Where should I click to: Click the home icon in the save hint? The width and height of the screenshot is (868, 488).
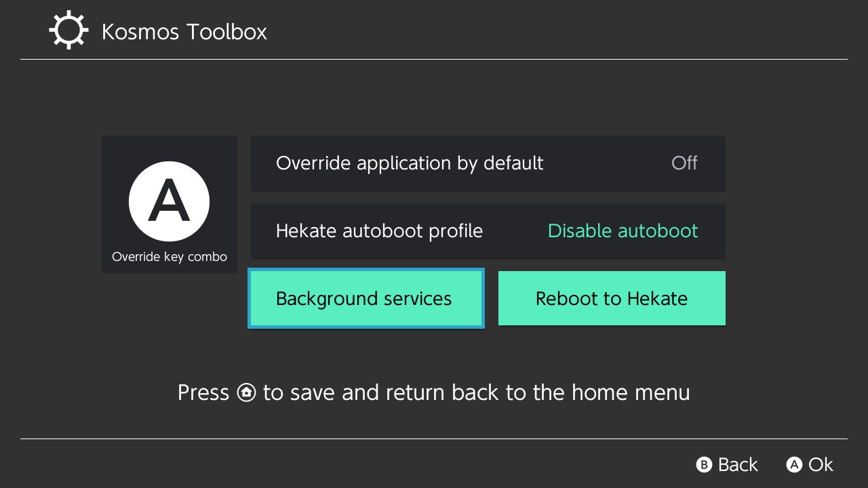(246, 392)
